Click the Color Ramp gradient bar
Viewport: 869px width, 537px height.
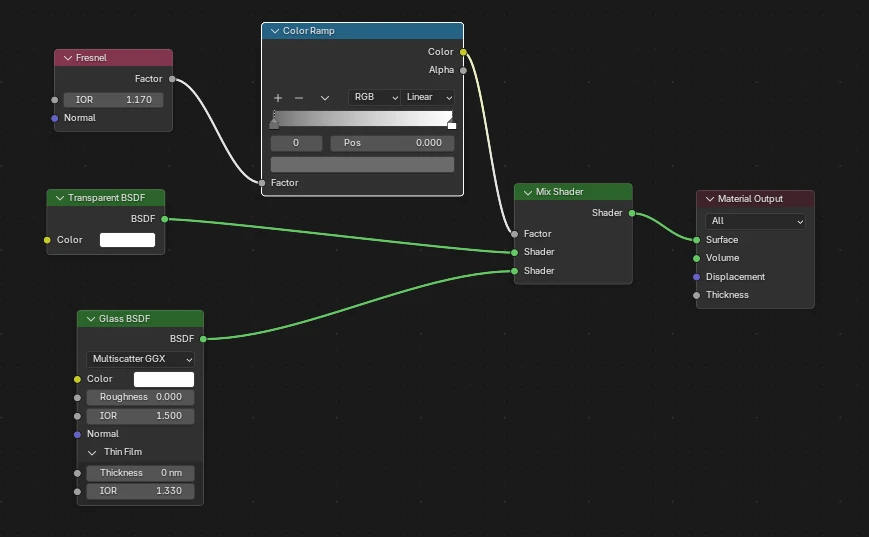coord(362,119)
